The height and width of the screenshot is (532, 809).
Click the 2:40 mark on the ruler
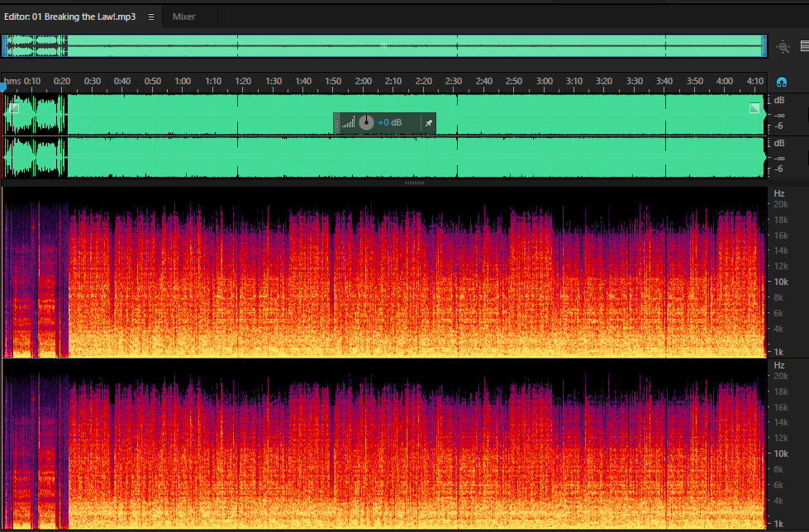pyautogui.click(x=484, y=81)
